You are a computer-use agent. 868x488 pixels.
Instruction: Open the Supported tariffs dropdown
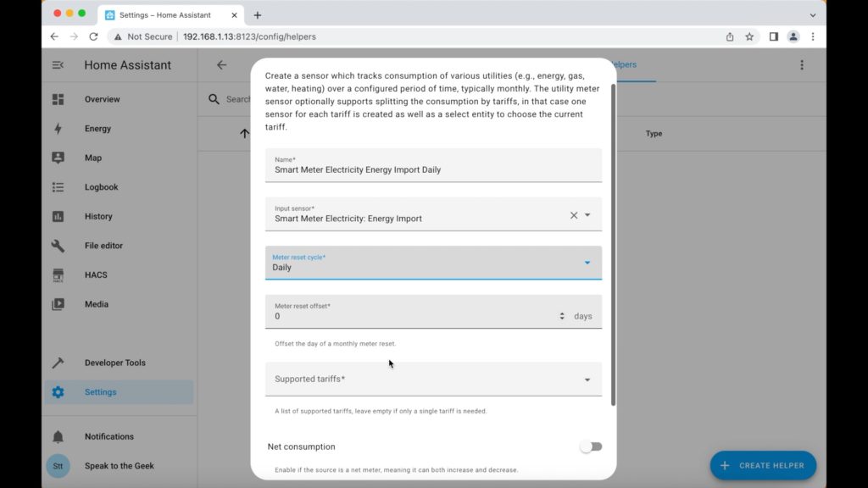pyautogui.click(x=433, y=379)
